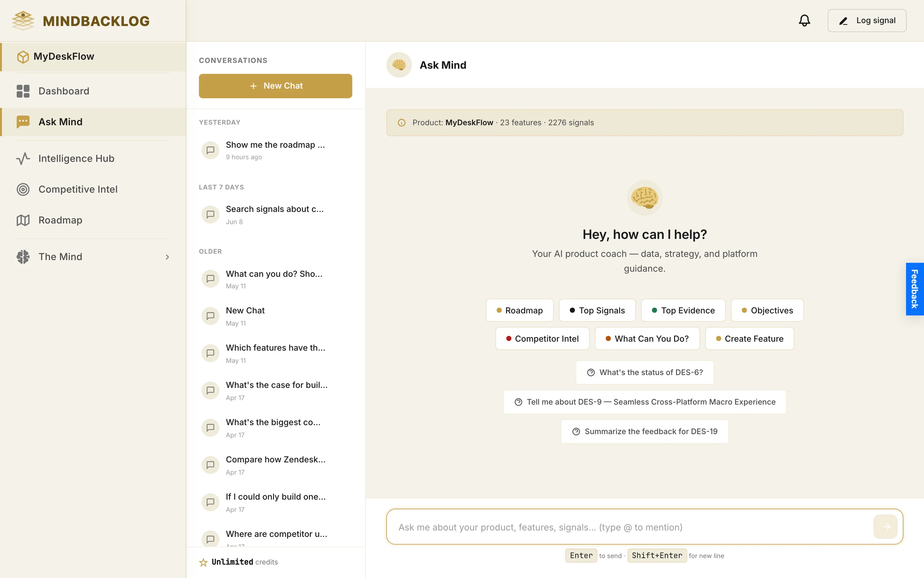Image resolution: width=924 pixels, height=578 pixels.
Task: Click chat icon of 'Compare how Zendesk...' conversation
Action: click(x=210, y=465)
